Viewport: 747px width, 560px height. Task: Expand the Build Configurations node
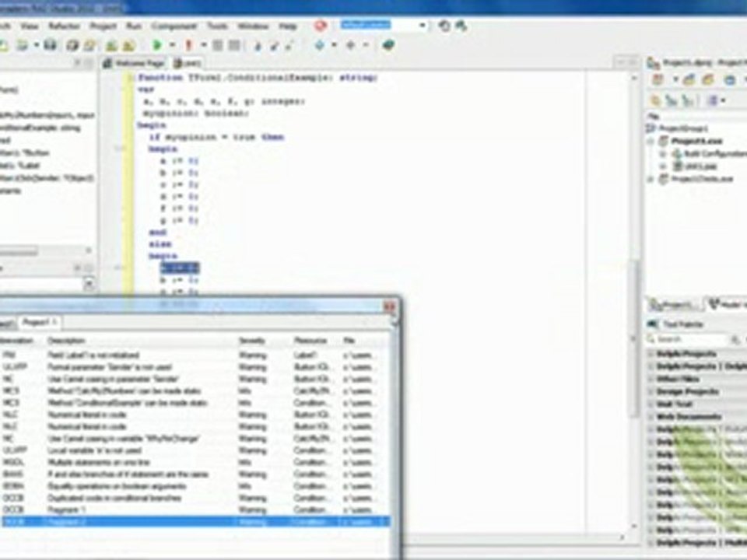coord(661,154)
